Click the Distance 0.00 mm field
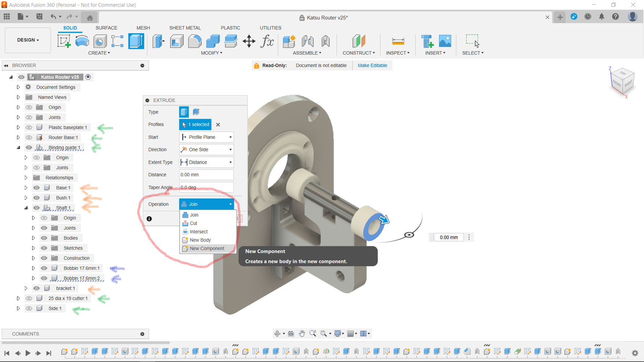This screenshot has width=644, height=362. (x=206, y=175)
